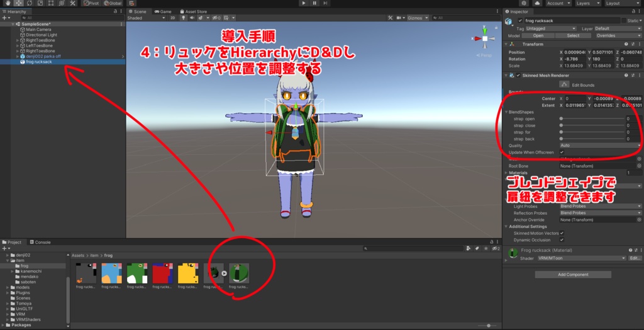Click the scene view search field
The image size is (644, 330).
click(x=466, y=18)
